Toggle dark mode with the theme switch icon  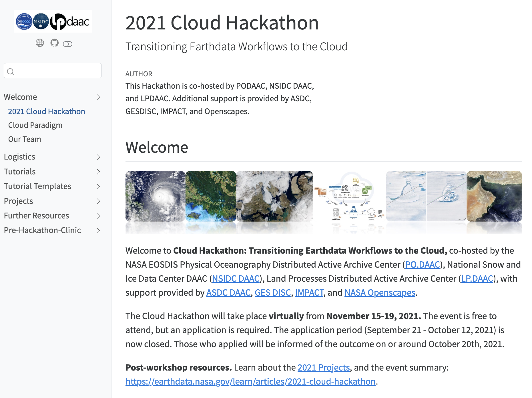point(68,43)
